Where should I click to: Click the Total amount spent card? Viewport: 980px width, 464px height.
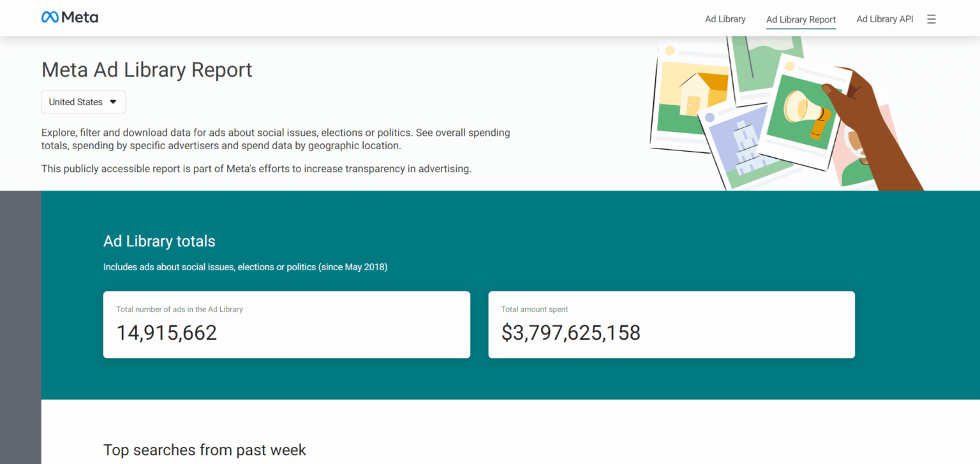(x=671, y=324)
